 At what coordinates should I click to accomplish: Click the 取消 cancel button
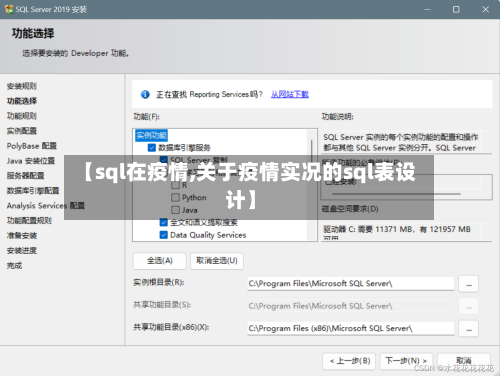[x=464, y=361]
